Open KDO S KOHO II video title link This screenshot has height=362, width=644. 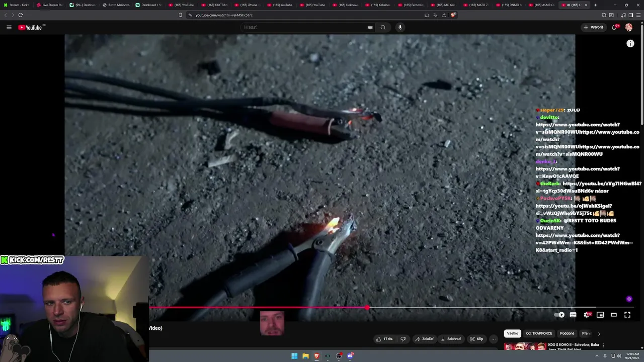[x=574, y=346]
